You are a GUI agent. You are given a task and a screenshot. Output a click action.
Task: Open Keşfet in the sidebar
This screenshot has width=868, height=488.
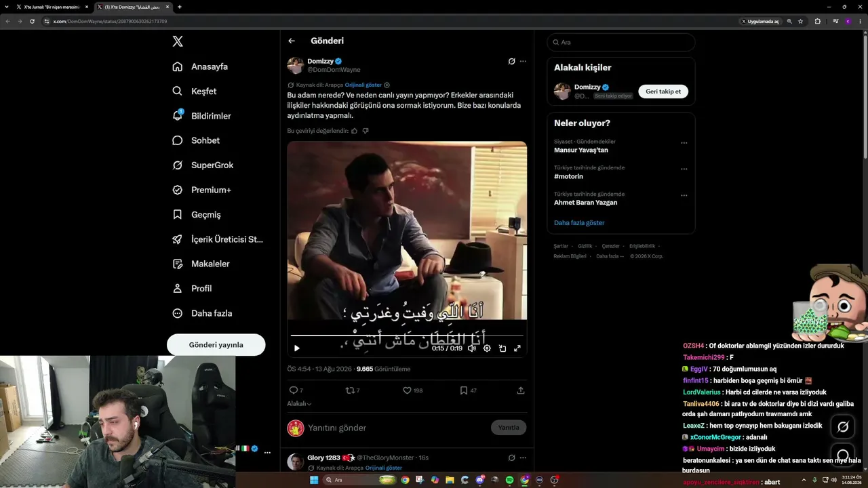tap(195, 91)
